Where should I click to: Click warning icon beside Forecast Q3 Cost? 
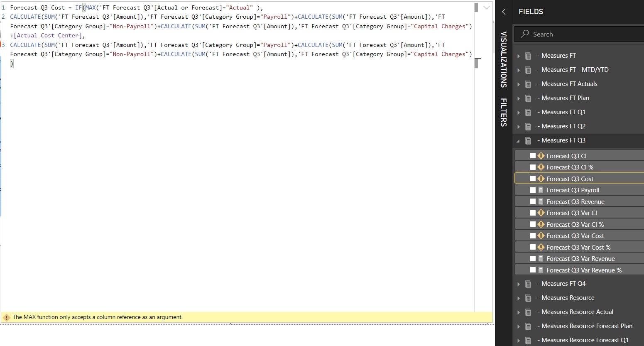541,179
